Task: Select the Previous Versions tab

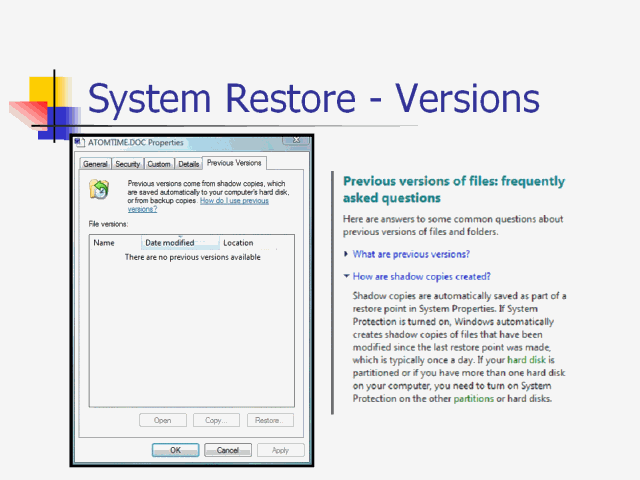Action: (x=234, y=162)
